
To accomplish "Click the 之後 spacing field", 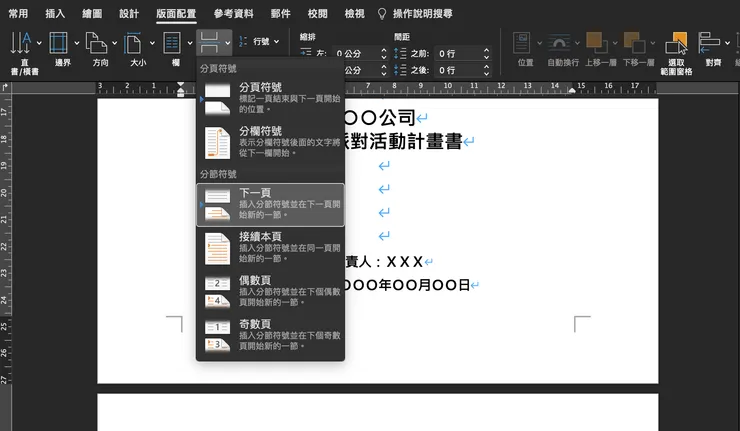I will 459,70.
